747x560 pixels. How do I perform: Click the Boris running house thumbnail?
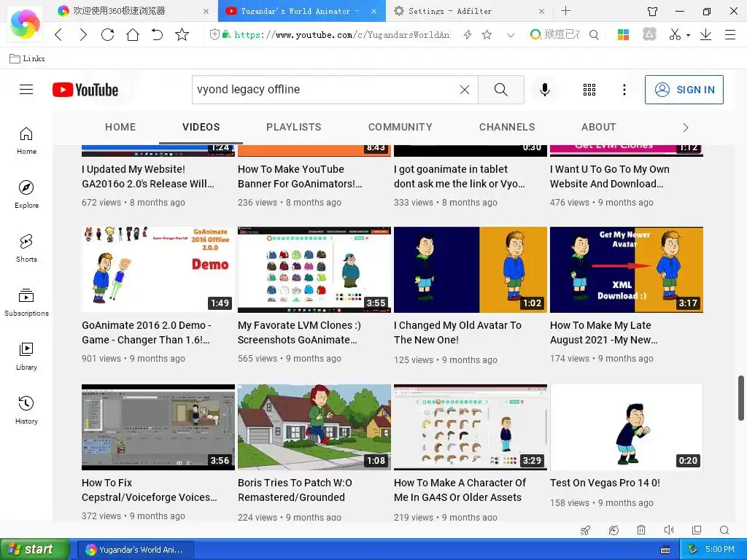314,427
